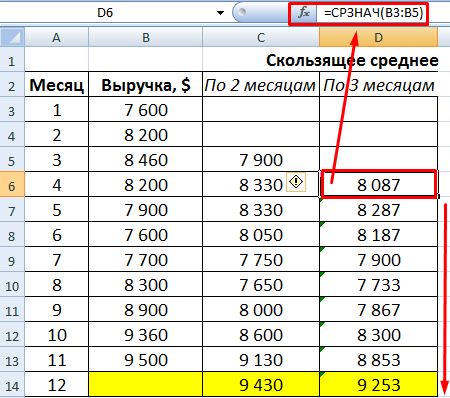Click the Name Box showing D6
Screen dimensions: 450x398
point(105,13)
